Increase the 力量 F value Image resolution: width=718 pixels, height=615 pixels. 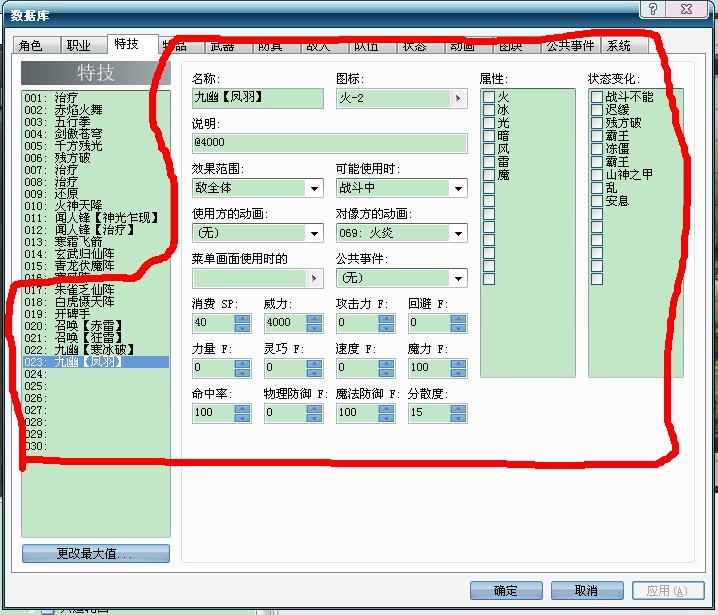(x=242, y=364)
